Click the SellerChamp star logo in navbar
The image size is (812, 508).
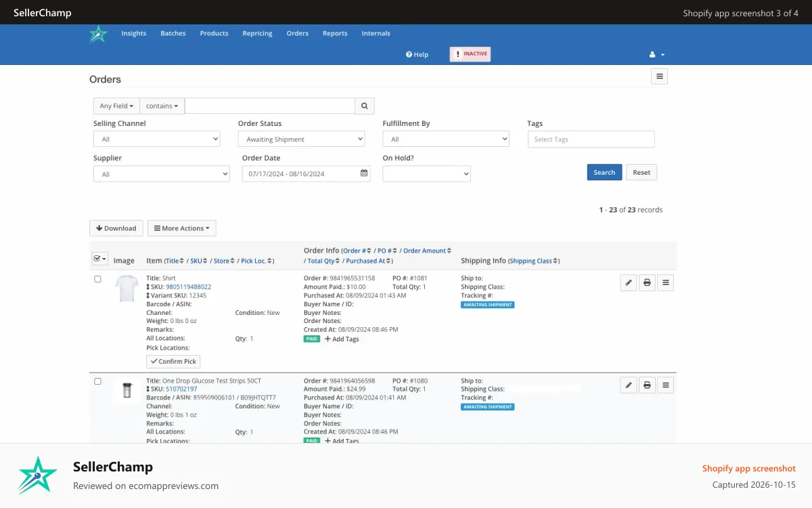point(98,34)
